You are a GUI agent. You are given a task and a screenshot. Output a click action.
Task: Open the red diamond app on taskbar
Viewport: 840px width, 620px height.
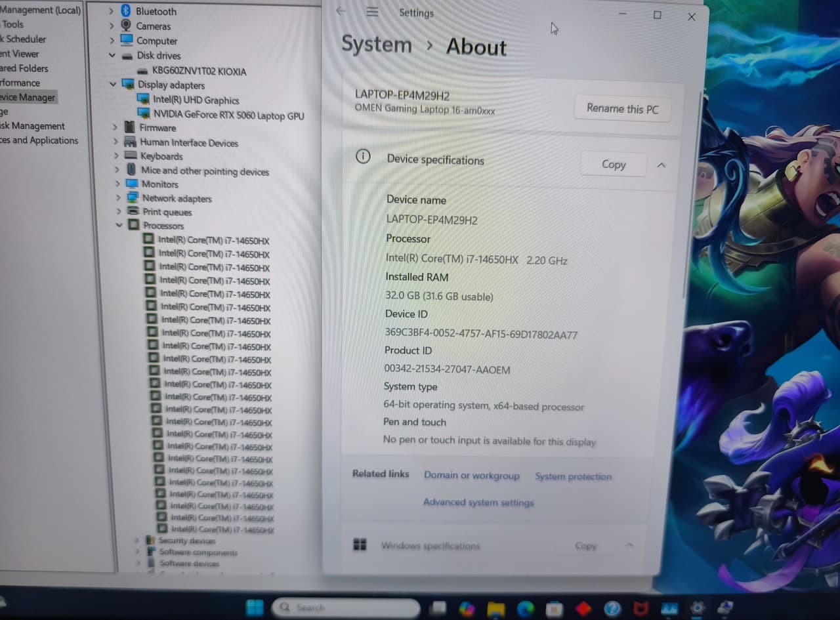click(583, 609)
